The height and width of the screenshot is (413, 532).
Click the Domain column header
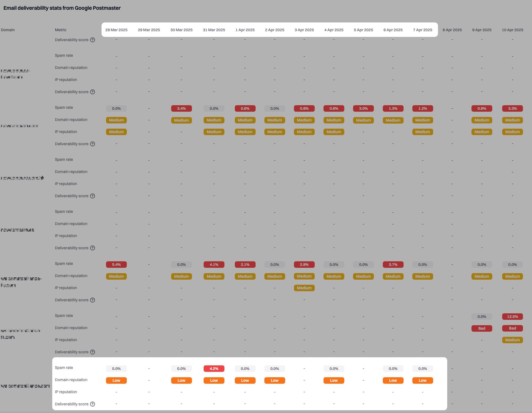[8, 30]
